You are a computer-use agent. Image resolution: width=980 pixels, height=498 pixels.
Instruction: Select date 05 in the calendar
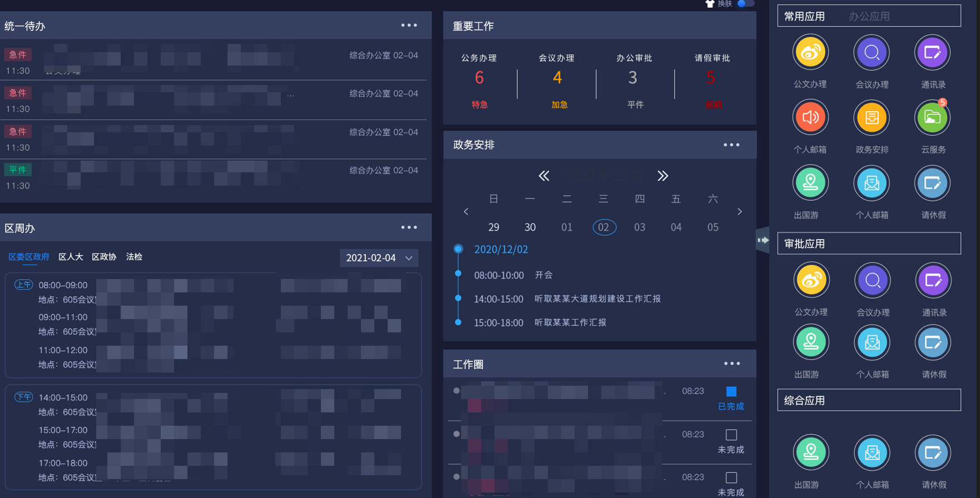[x=713, y=227]
